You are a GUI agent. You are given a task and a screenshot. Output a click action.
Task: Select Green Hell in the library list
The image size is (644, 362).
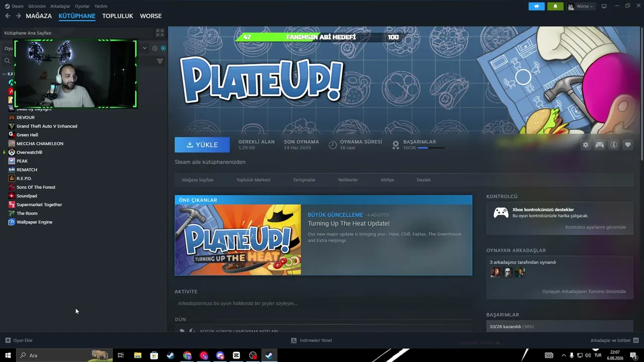pyautogui.click(x=27, y=135)
